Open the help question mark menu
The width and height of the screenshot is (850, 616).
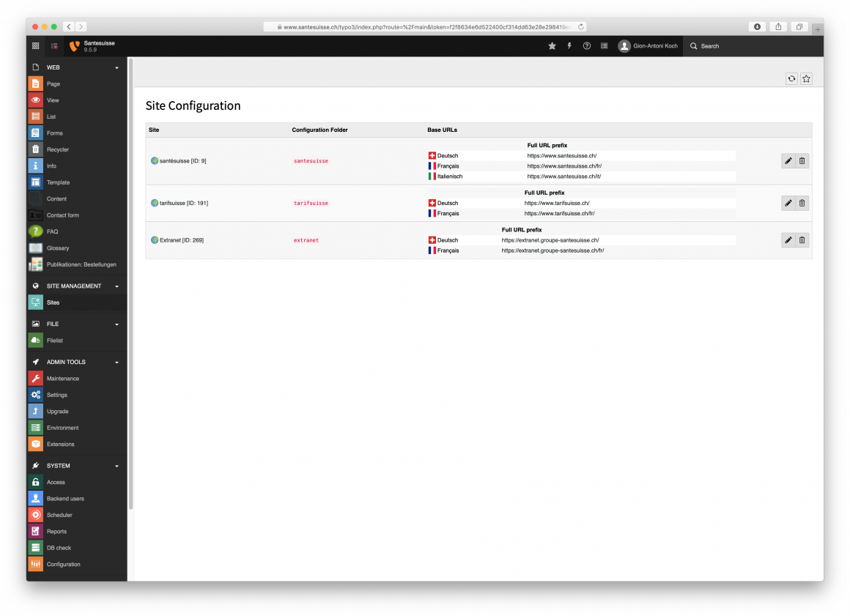pyautogui.click(x=586, y=46)
